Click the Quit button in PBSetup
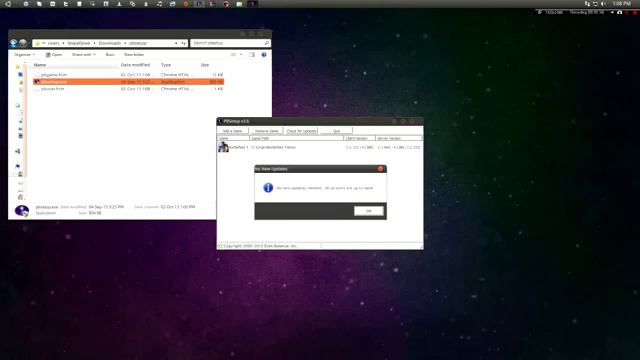The width and height of the screenshot is (640, 360). coord(336,131)
